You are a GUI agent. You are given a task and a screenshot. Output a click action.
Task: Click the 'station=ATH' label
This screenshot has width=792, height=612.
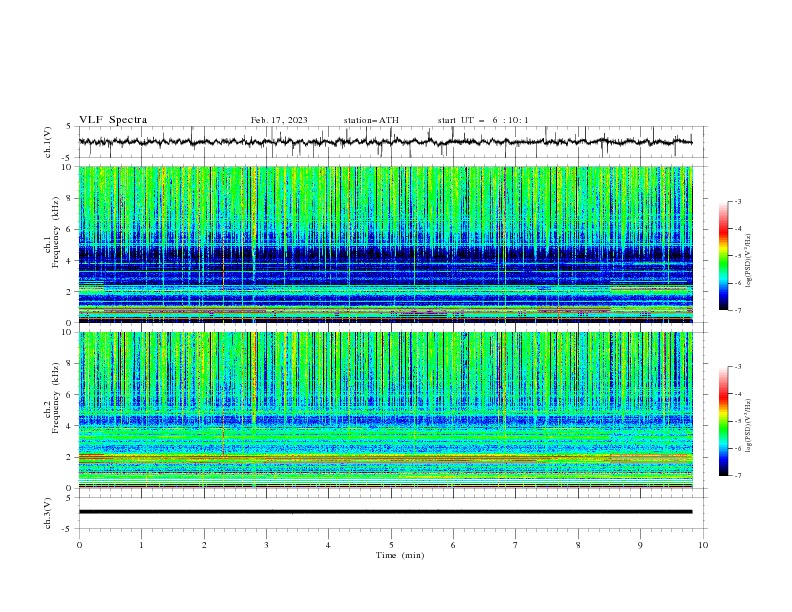point(371,120)
